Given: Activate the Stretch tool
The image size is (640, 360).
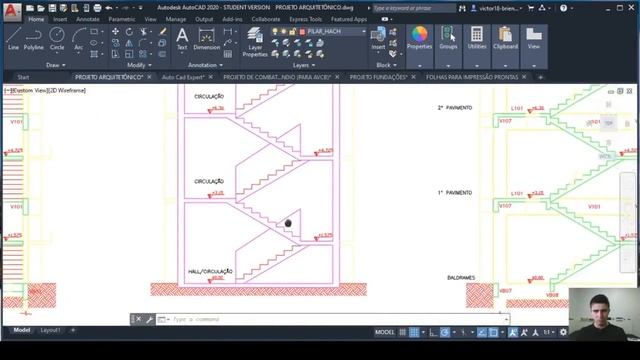Looking at the screenshot, I should pyautogui.click(x=116, y=54).
